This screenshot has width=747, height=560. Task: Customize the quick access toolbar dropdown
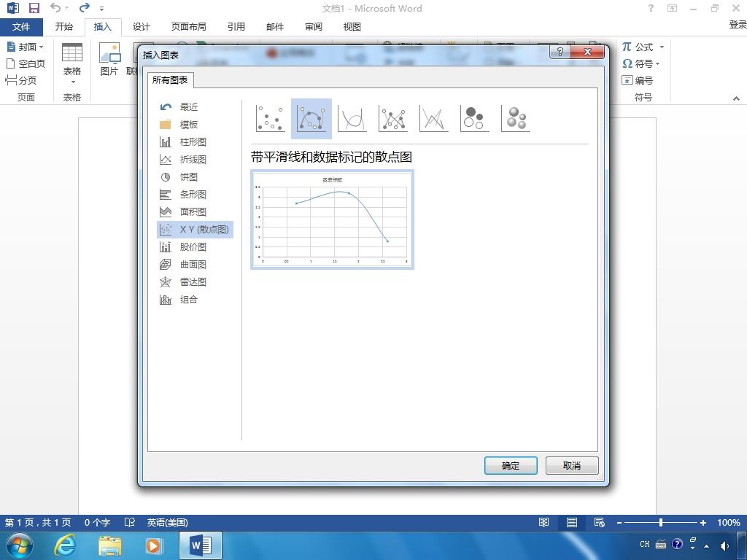click(x=101, y=9)
